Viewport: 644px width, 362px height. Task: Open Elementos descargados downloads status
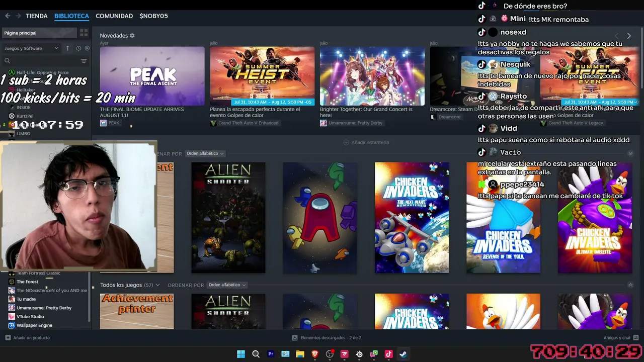[x=327, y=338]
